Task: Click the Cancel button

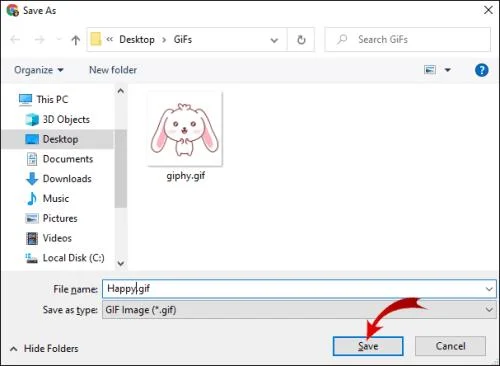Action: (x=450, y=346)
